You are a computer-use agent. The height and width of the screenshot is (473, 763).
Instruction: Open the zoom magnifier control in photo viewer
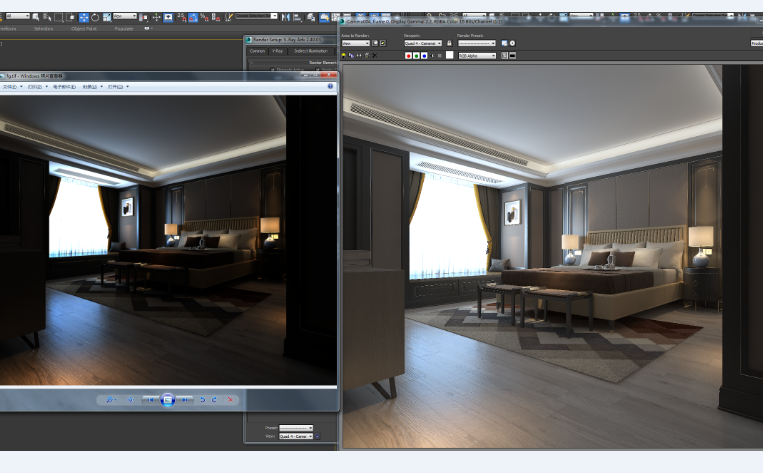[x=110, y=400]
